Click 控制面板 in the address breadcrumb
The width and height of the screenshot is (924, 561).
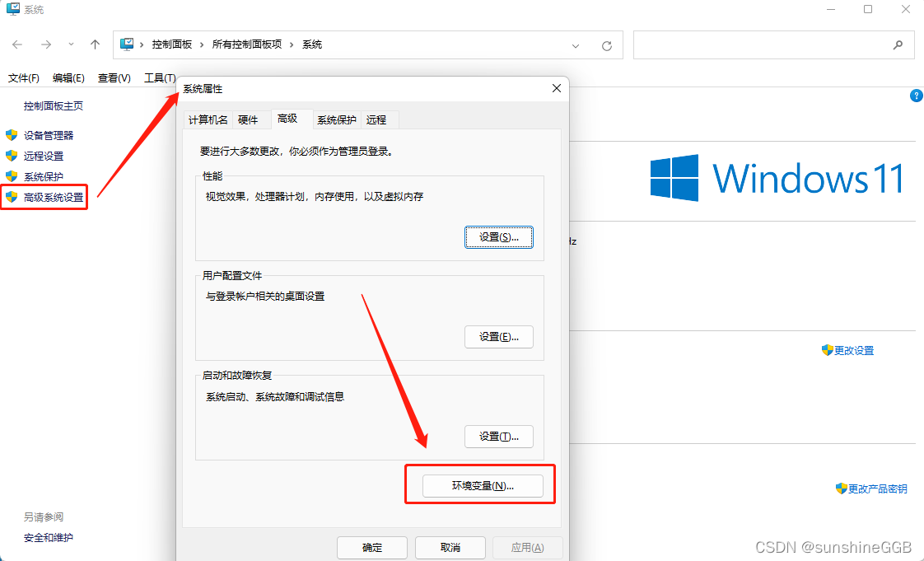[x=172, y=44]
